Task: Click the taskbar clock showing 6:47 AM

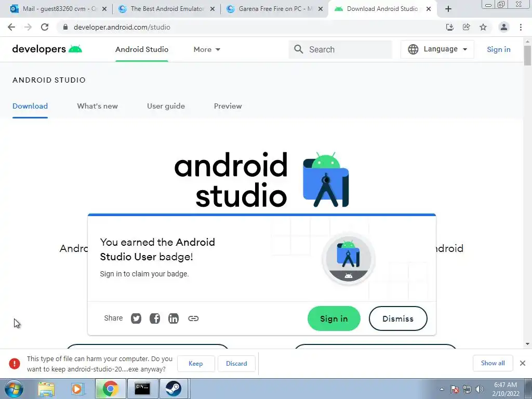Action: tap(506, 389)
